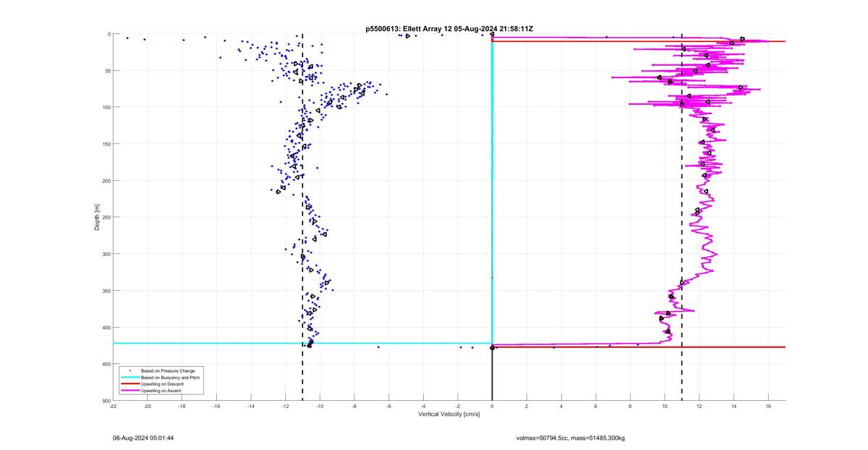Click depth tick label '50'
The width and height of the screenshot is (868, 450).
[107, 71]
